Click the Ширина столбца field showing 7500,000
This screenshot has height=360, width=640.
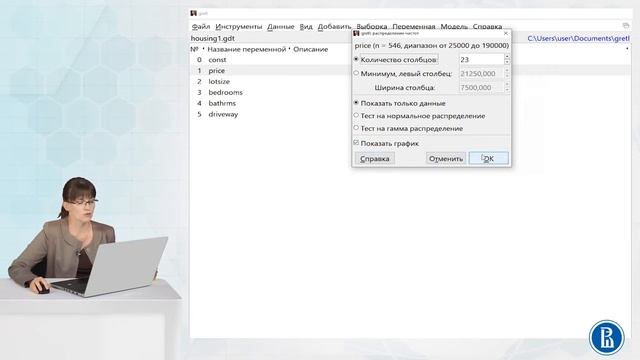tap(481, 88)
